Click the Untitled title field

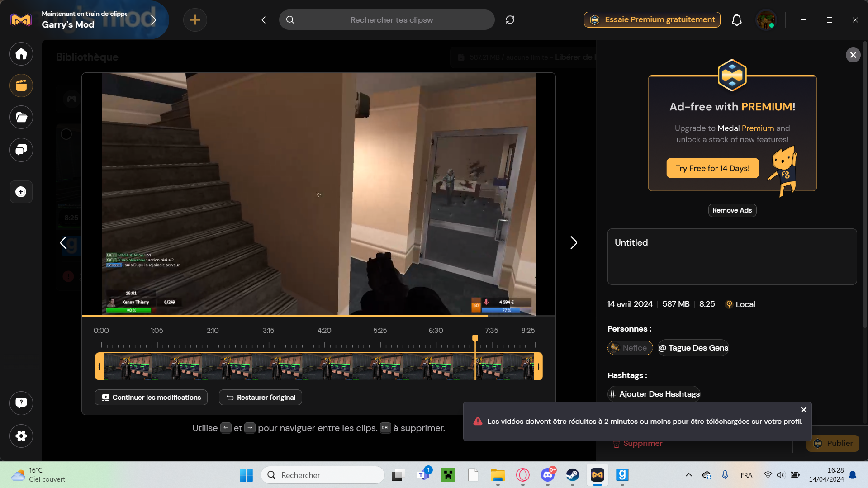point(732,256)
